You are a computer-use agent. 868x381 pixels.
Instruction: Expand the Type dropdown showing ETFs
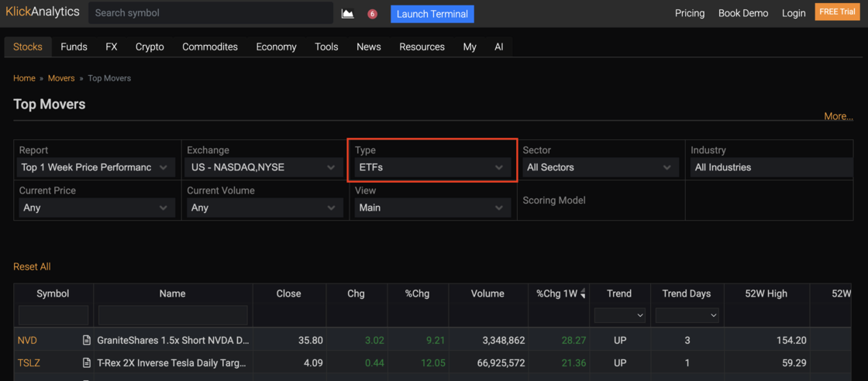click(432, 167)
